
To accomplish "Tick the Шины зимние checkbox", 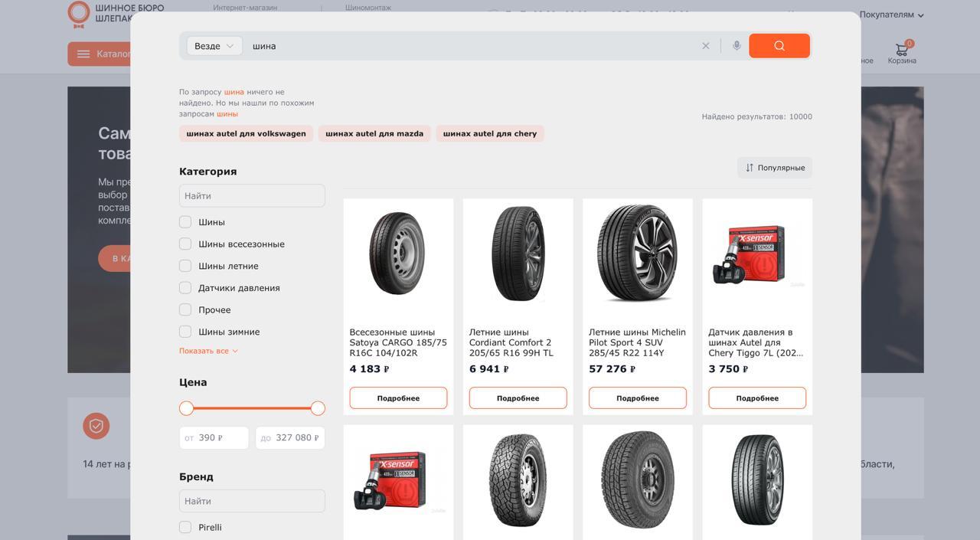I will (185, 332).
